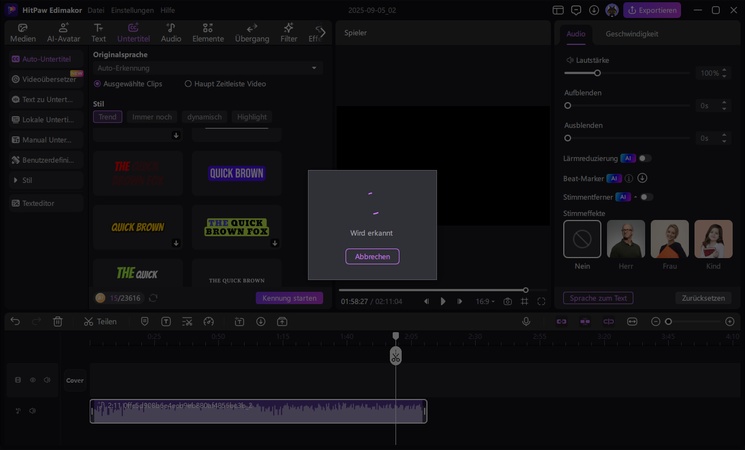Toggle the first purple link snapping icon
The image size is (745, 450).
561,322
